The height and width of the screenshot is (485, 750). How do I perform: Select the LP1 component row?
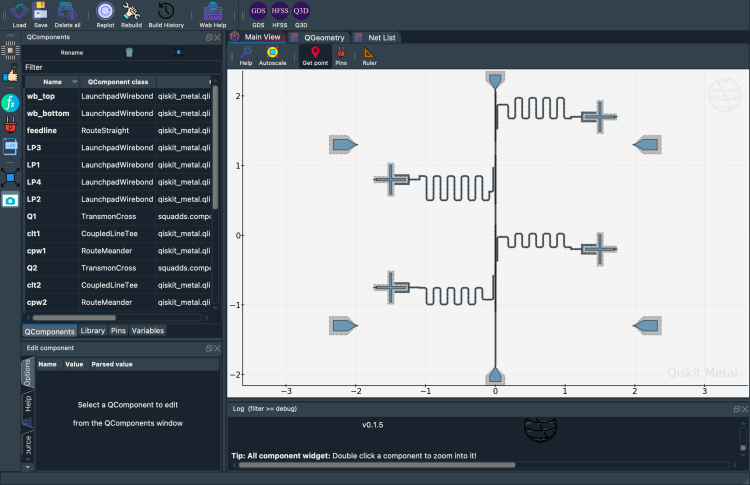[x=118, y=165]
